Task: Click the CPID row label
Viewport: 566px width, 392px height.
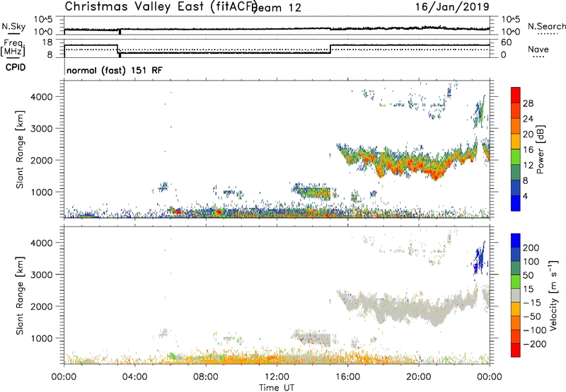Action: [x=16, y=67]
